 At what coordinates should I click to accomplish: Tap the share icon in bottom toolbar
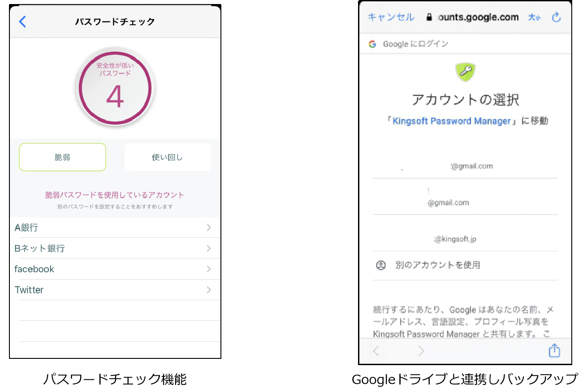click(554, 350)
